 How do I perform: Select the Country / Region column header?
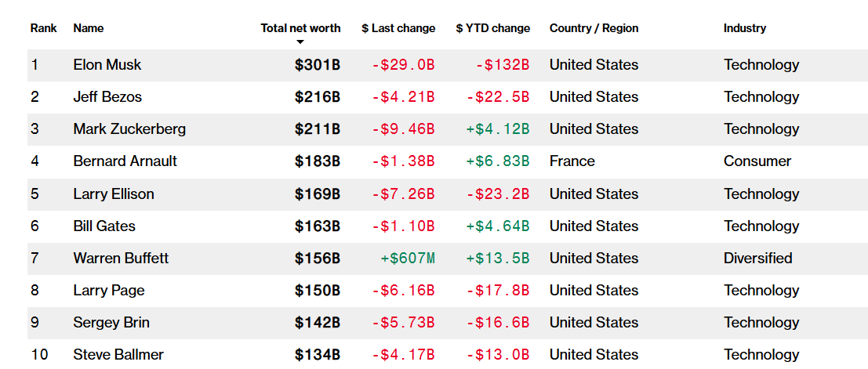click(594, 28)
